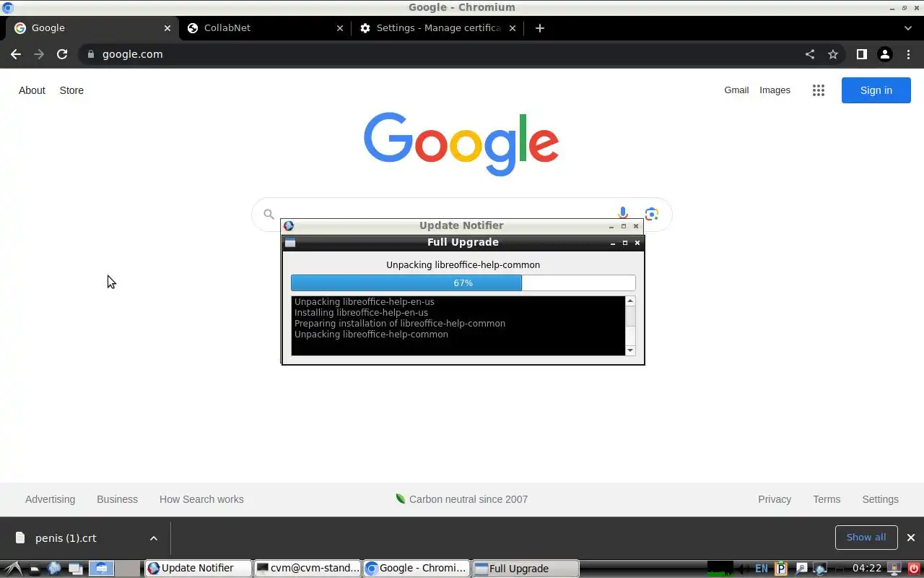Reload the google.com page
The height and width of the screenshot is (578, 924).
pos(62,54)
